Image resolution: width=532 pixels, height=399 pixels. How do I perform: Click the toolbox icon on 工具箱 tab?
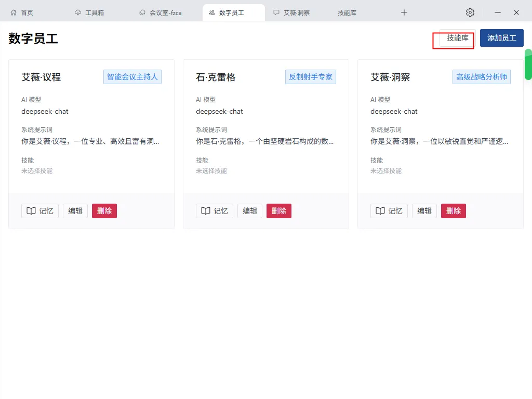pos(78,12)
